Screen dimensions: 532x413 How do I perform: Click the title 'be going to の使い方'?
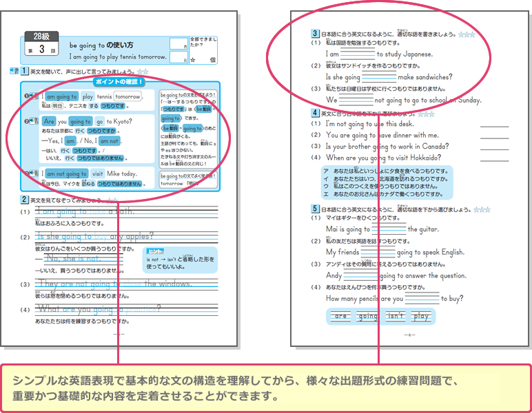point(101,45)
